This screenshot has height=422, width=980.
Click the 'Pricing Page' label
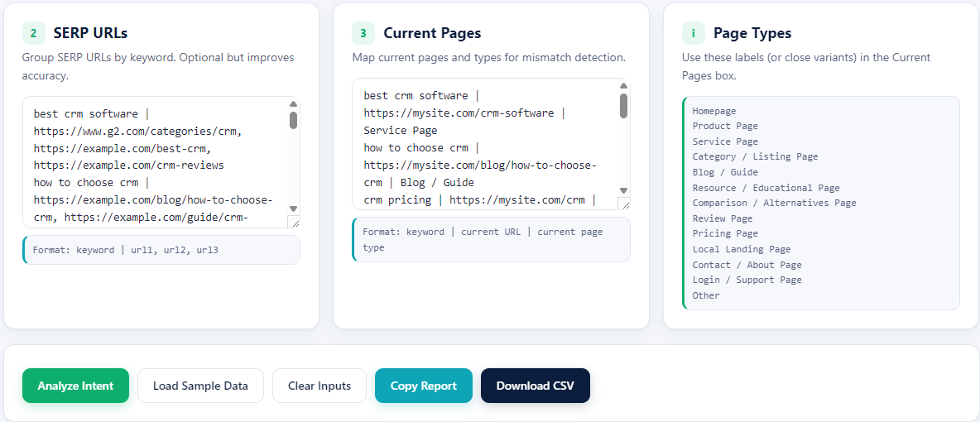click(725, 233)
